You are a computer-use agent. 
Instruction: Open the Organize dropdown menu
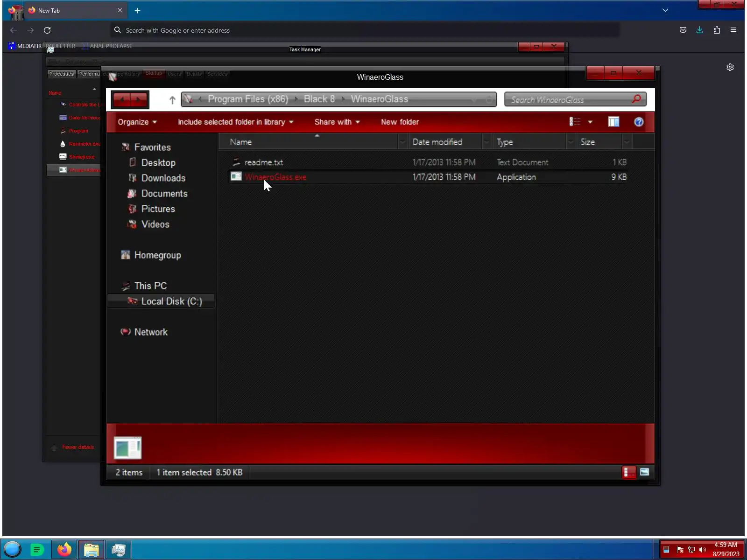tap(137, 122)
